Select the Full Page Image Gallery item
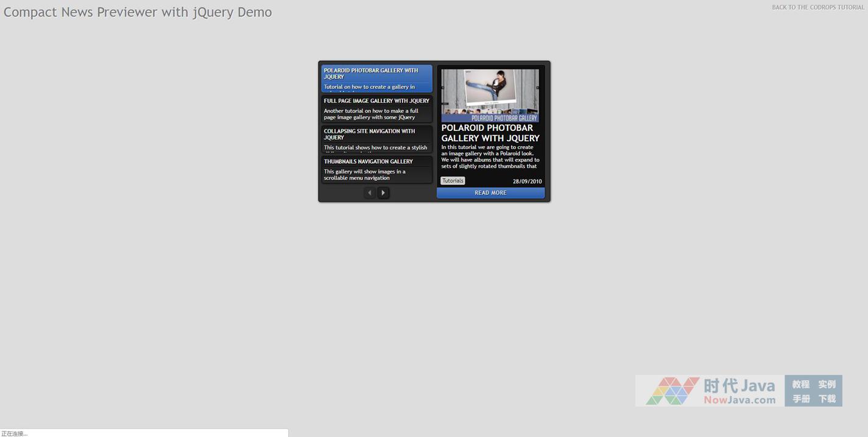Viewport: 868px width, 437px height. pyautogui.click(x=376, y=109)
